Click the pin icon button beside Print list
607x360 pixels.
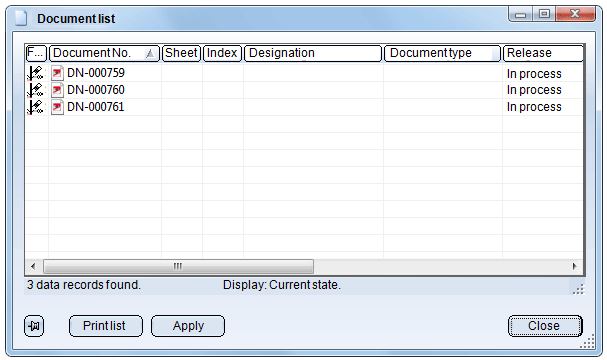click(x=34, y=326)
